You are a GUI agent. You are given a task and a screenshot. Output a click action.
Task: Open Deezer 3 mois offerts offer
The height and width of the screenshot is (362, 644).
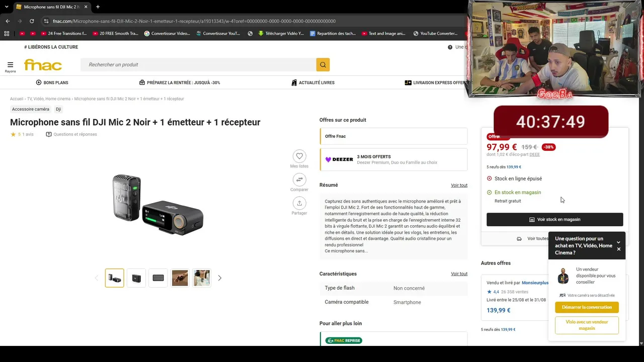click(393, 159)
